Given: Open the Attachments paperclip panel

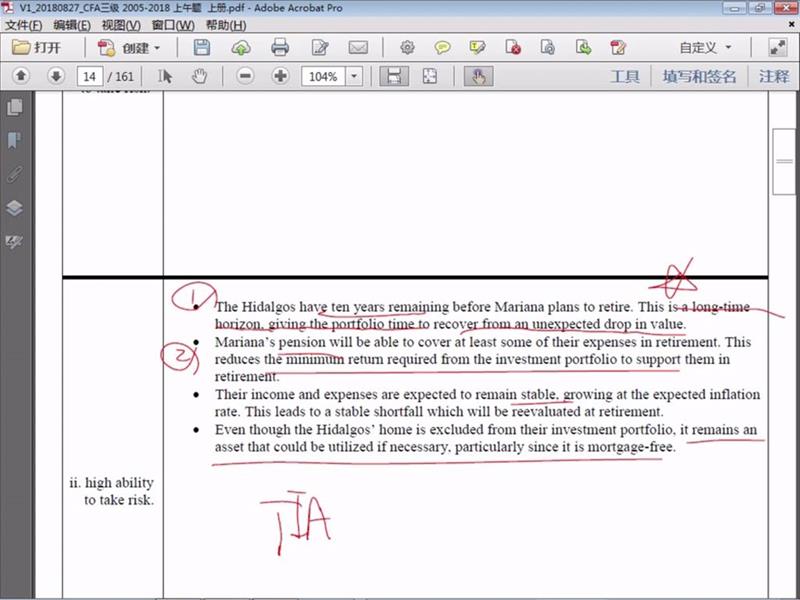Looking at the screenshot, I should 14,173.
